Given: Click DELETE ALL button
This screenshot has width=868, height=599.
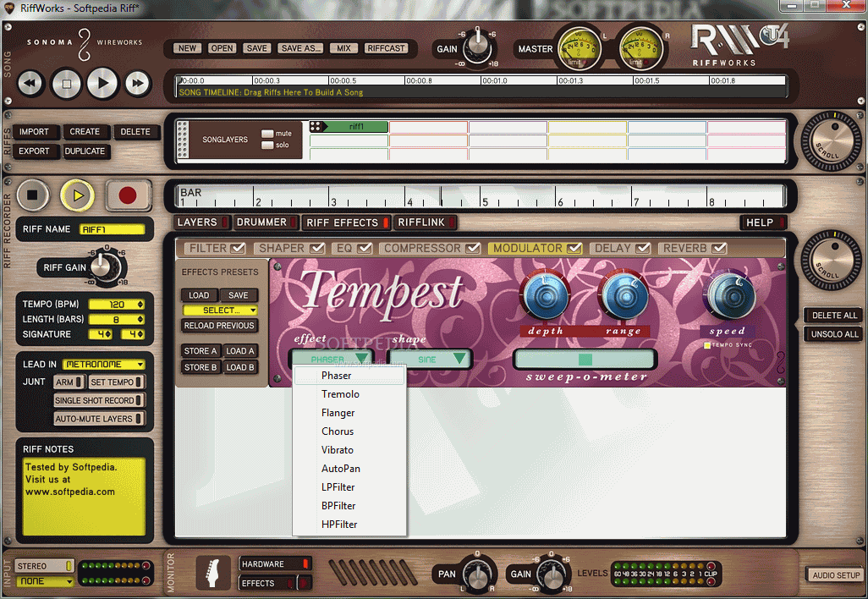Looking at the screenshot, I should coord(833,315).
